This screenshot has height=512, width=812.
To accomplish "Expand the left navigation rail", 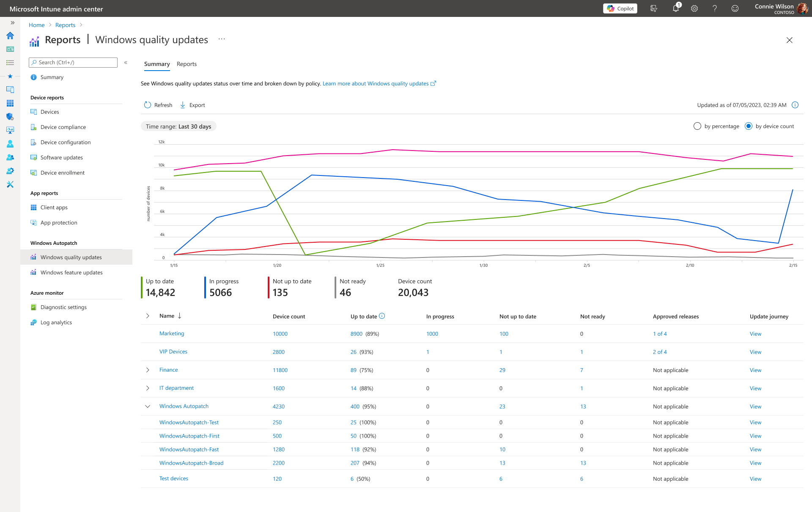I will 12,23.
